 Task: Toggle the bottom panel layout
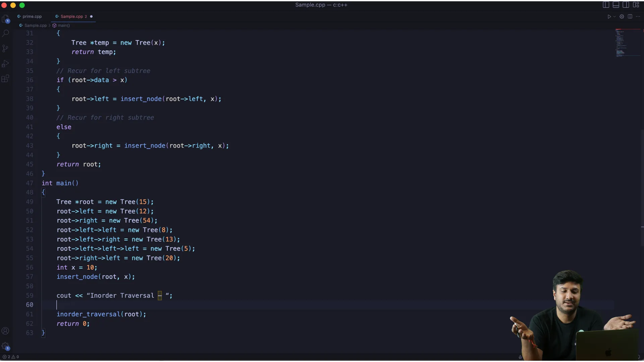click(616, 5)
